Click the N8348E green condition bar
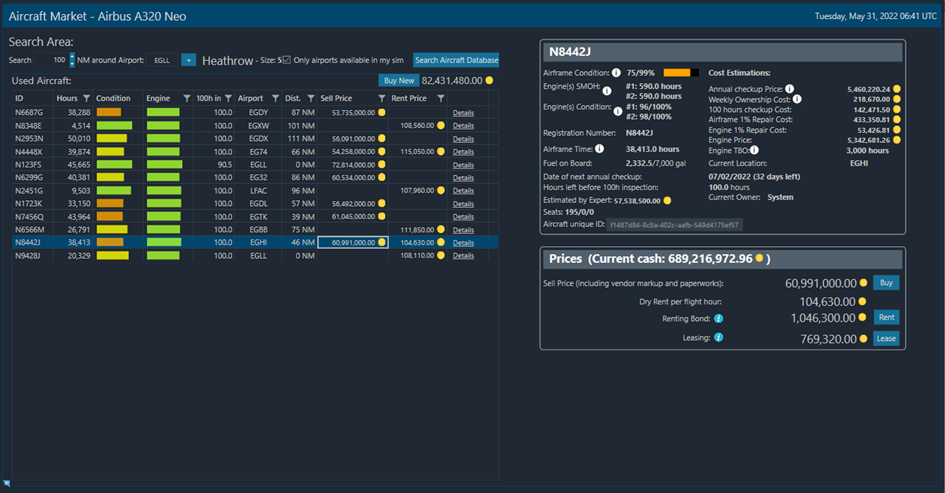Screen dimensions: 945x493 115,125
